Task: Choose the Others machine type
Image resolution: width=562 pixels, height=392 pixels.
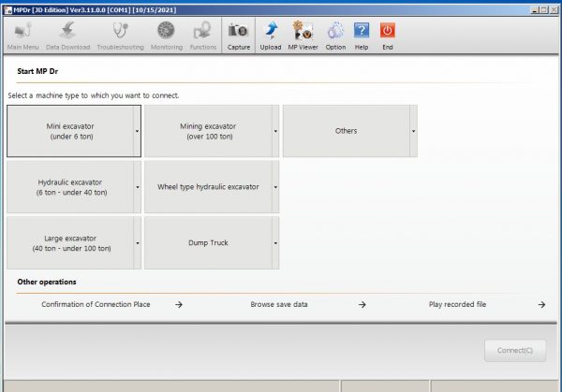Action: (347, 131)
